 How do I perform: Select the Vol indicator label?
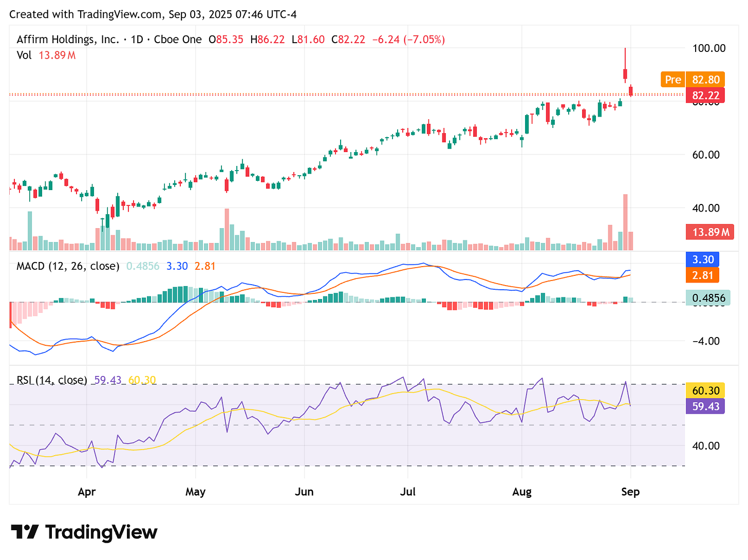[x=24, y=55]
